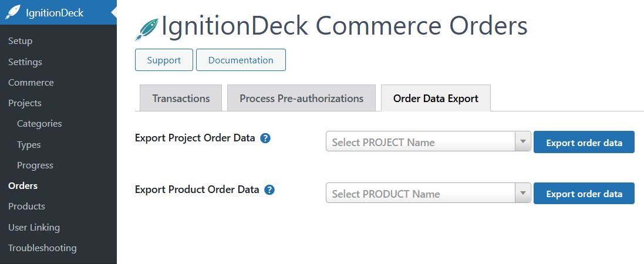Go to Settings in the sidebar
Image resolution: width=644 pixels, height=264 pixels.
tap(25, 62)
